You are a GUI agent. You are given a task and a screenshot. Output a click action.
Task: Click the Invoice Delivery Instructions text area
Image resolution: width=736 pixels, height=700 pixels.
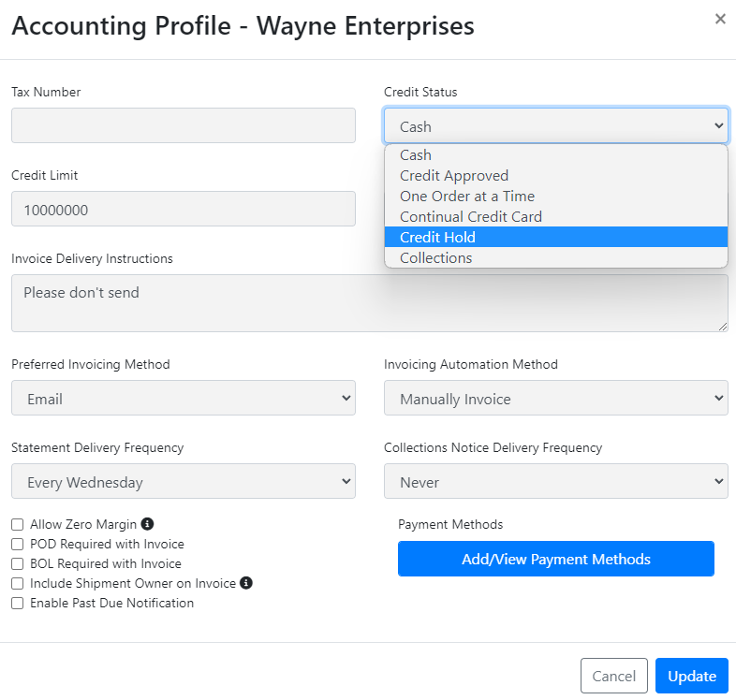pyautogui.click(x=370, y=303)
